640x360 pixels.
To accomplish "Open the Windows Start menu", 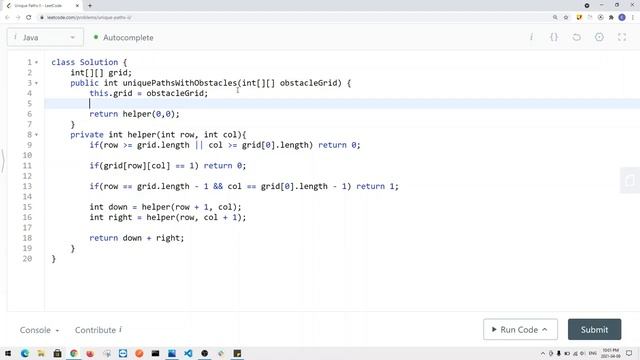I will click(x=8, y=353).
